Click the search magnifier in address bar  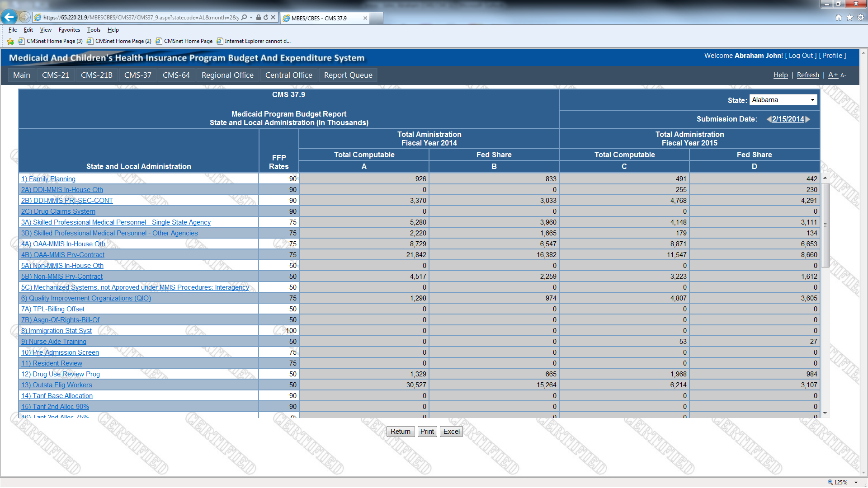click(x=244, y=17)
